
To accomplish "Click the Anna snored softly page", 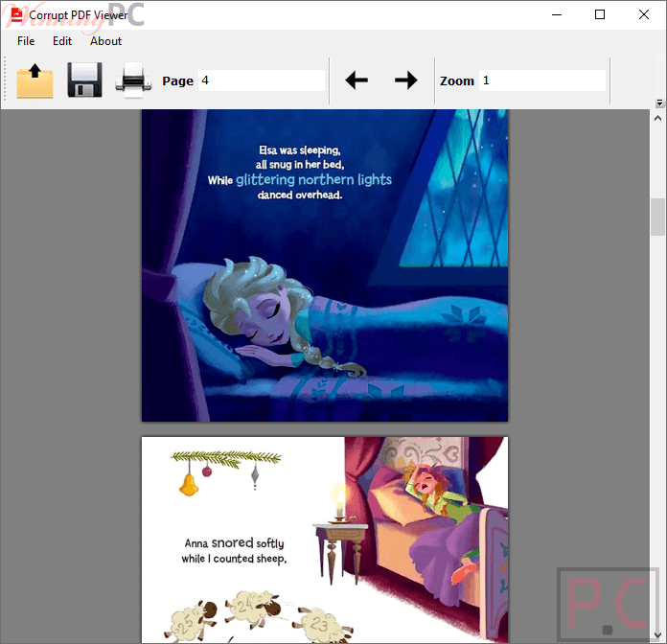I will click(325, 540).
